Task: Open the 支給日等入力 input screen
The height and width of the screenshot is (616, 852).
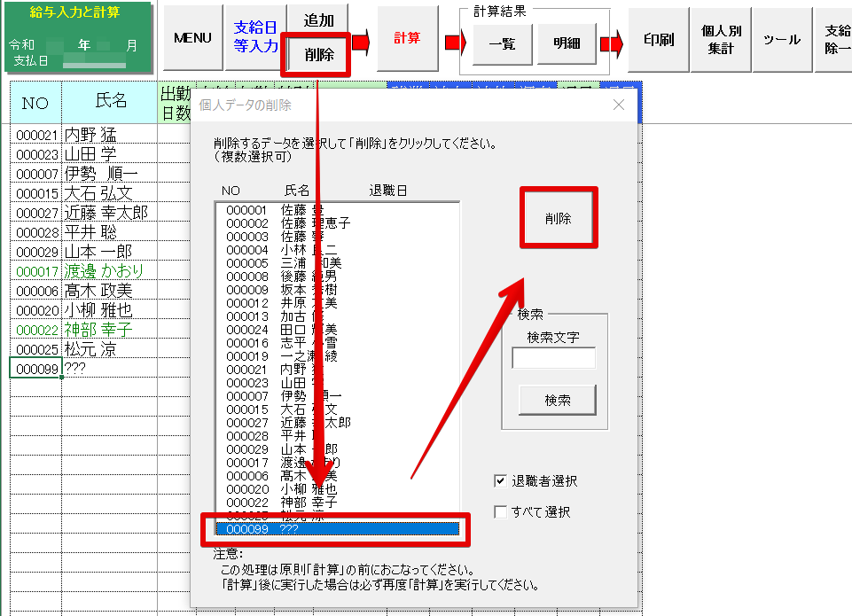Action: click(x=254, y=38)
